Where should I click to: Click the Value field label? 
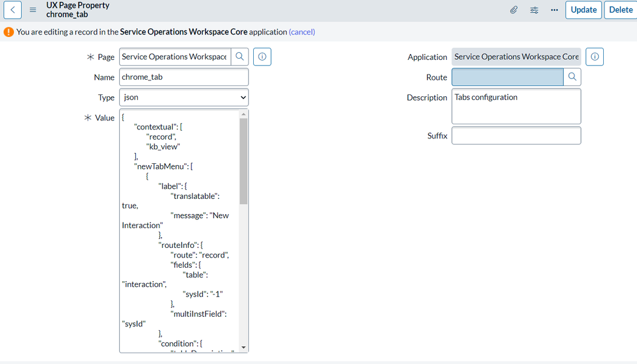105,118
